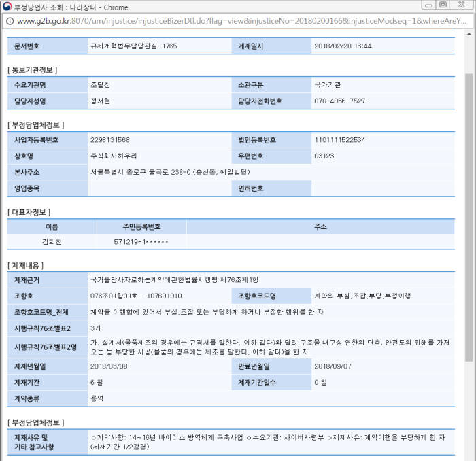The width and height of the screenshot is (476, 461).
Task: Click the [ 대표자정보 ] section heading
Action: coord(29,212)
